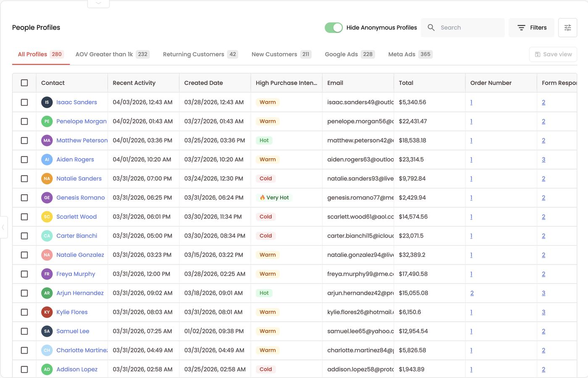Viewport: 588px width, 378px height.
Task: Click the Save view button
Action: 553,54
